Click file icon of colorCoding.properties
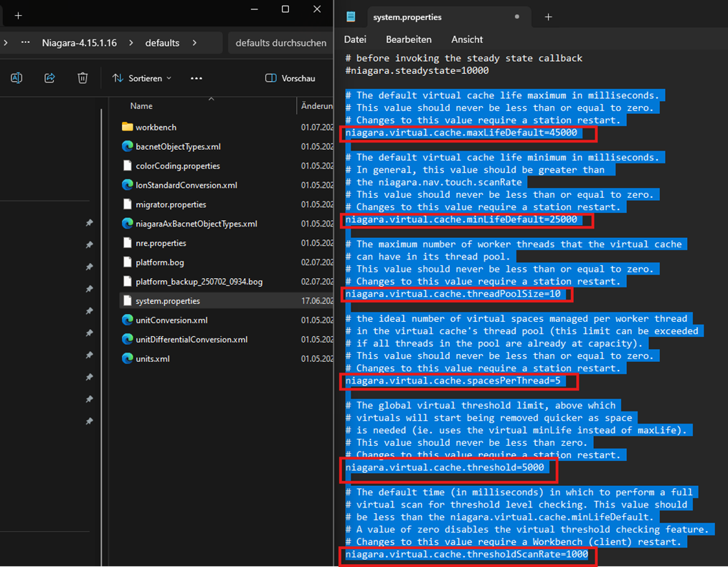 [127, 166]
